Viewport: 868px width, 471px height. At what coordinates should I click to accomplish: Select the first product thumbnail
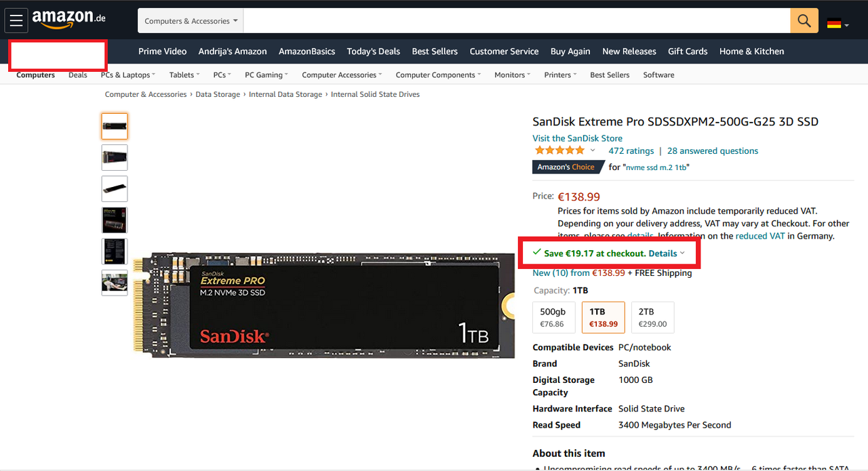point(115,126)
